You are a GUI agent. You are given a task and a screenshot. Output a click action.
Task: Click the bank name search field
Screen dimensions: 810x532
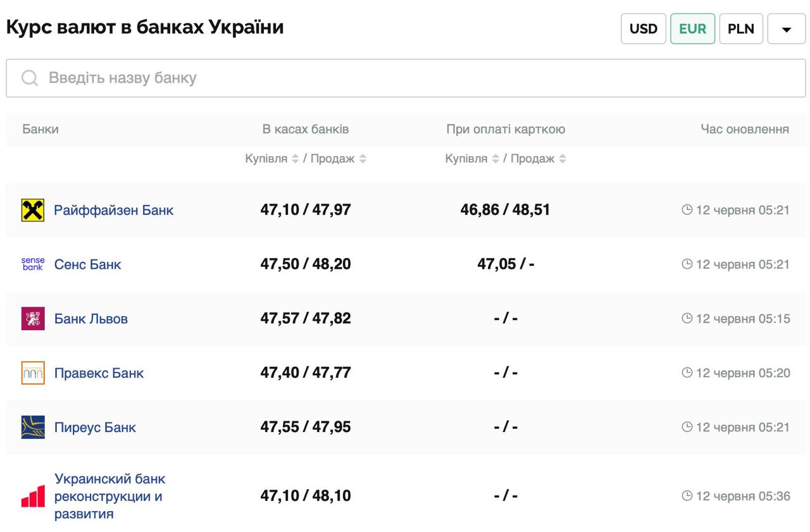point(405,78)
